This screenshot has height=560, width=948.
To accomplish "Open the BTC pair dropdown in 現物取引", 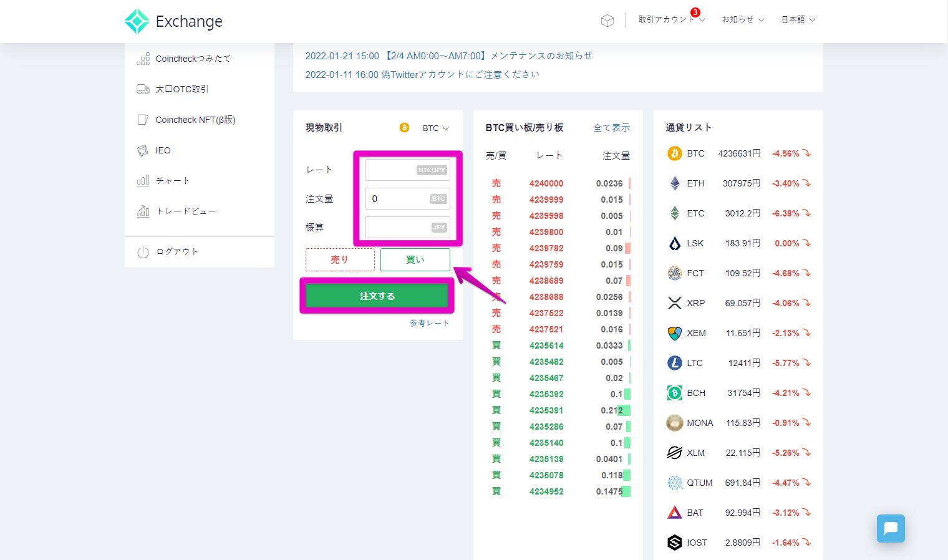I will [x=435, y=128].
